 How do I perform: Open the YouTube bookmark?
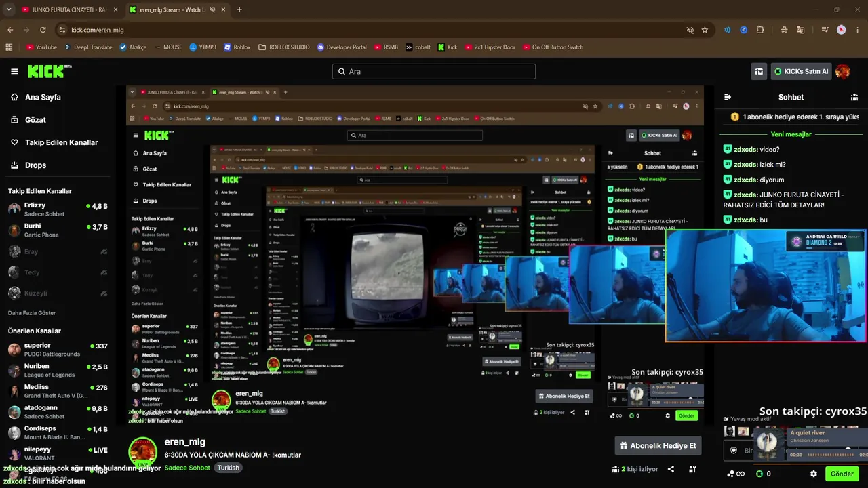click(x=41, y=47)
